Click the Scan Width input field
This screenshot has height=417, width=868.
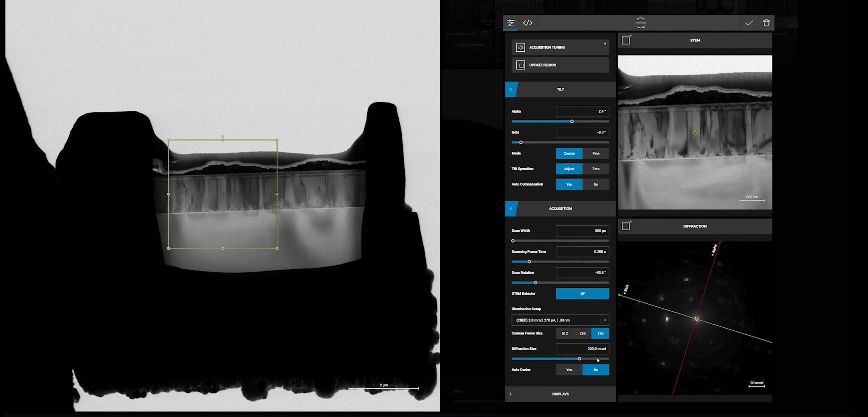click(582, 231)
